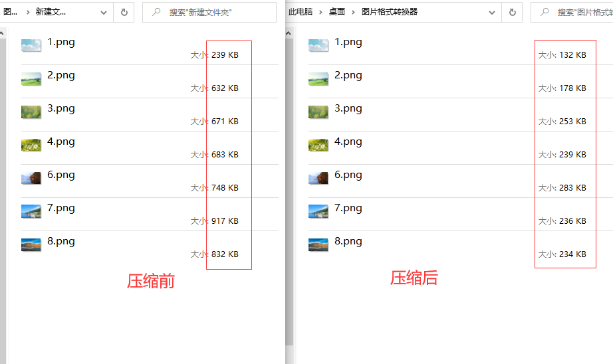
Task: Click size value 683 KB
Action: pyautogui.click(x=225, y=155)
